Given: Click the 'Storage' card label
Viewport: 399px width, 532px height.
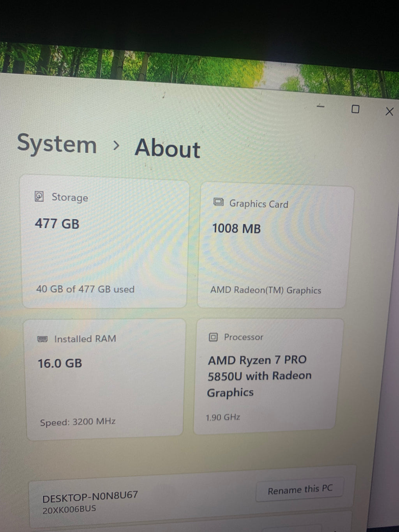Looking at the screenshot, I should 70,198.
